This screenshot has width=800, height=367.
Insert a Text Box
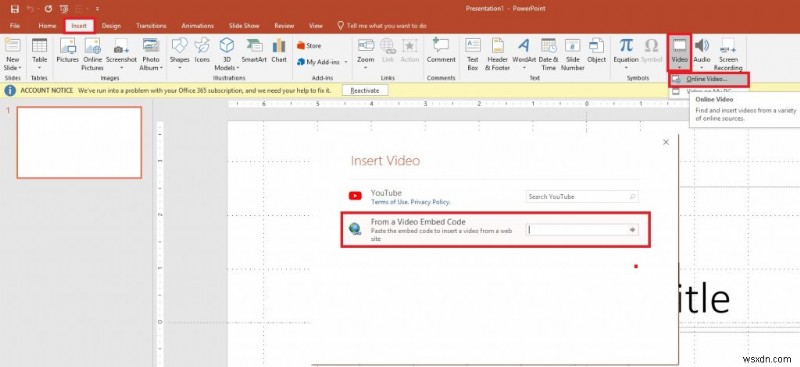click(x=473, y=55)
